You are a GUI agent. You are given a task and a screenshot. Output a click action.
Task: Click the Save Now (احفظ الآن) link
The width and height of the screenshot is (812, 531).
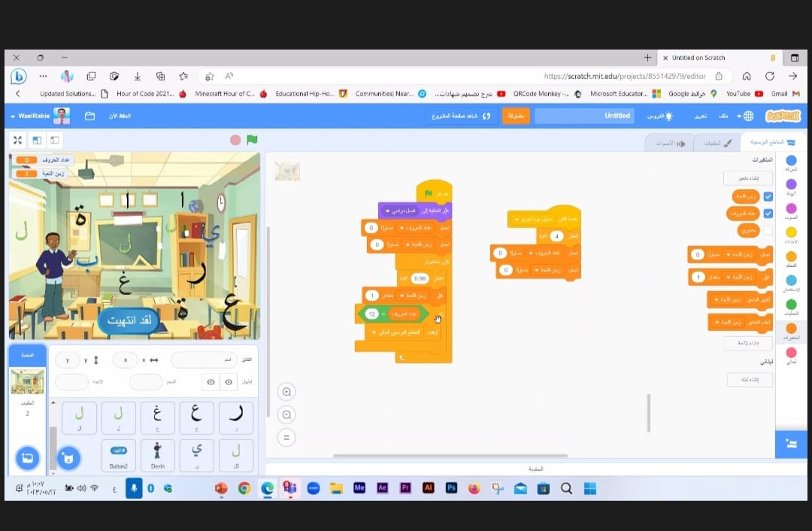click(120, 116)
